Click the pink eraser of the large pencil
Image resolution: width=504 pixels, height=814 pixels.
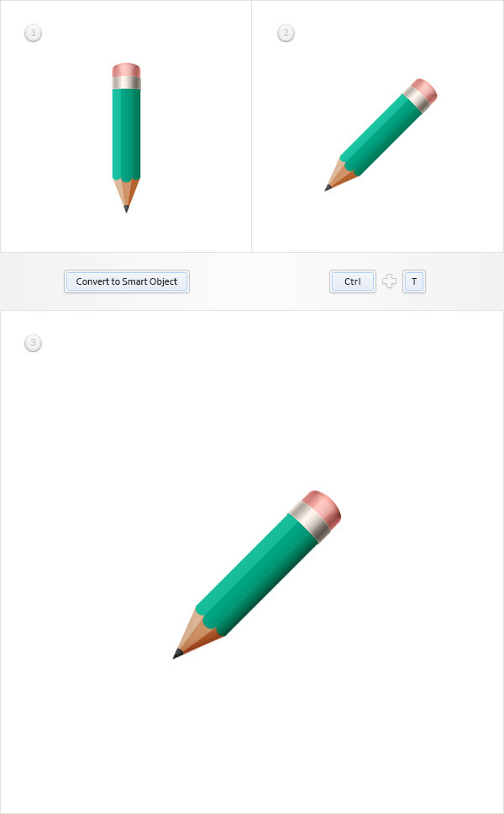coord(324,506)
